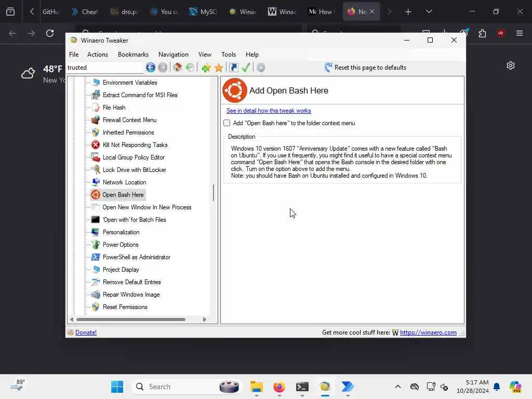Open a new browser tab with plus button
The width and height of the screenshot is (532, 399).
(408, 11)
